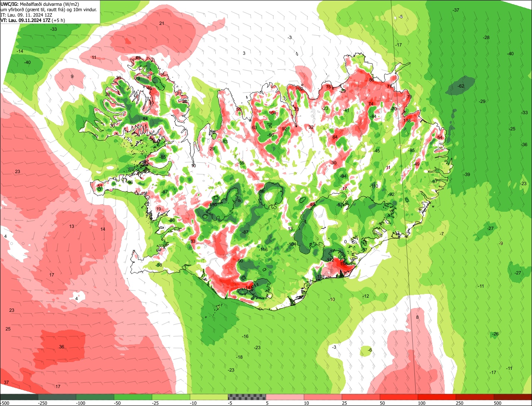Click the map value '8' in the southeast sea

coord(417,317)
